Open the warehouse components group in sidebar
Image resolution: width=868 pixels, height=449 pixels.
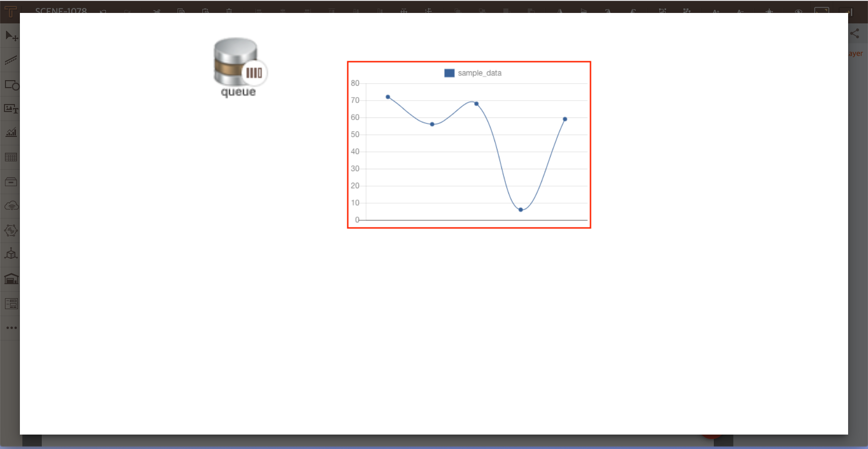pyautogui.click(x=11, y=279)
